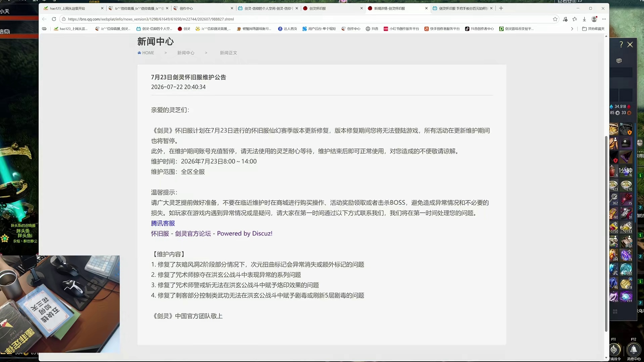Open the browser profile avatar
This screenshot has width=644, height=362.
(594, 19)
